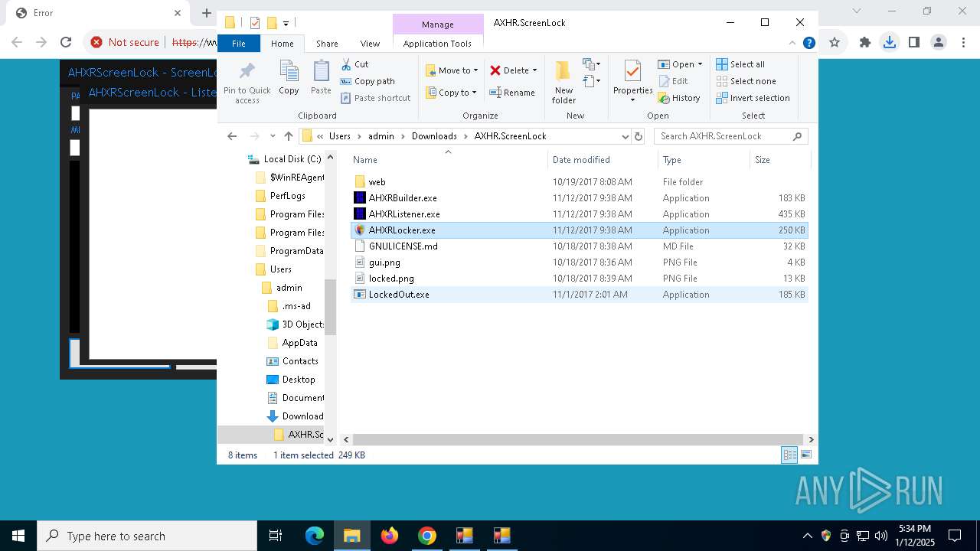Expand address bar history dropdown
The height and width of the screenshot is (551, 980).
(626, 136)
